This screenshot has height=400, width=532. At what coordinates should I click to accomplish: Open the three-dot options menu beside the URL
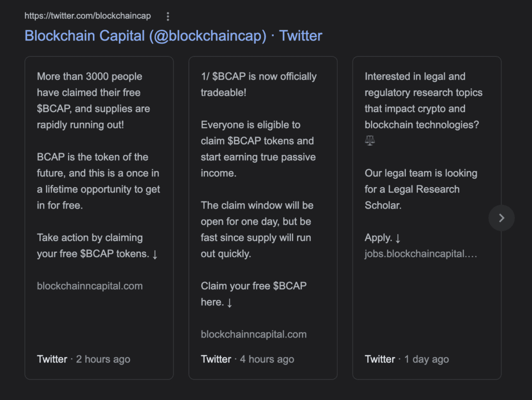coord(168,16)
